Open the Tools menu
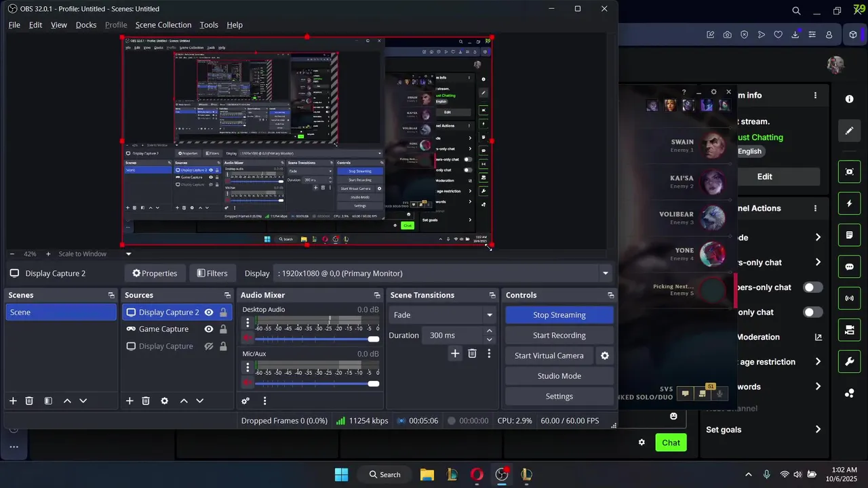 click(209, 25)
